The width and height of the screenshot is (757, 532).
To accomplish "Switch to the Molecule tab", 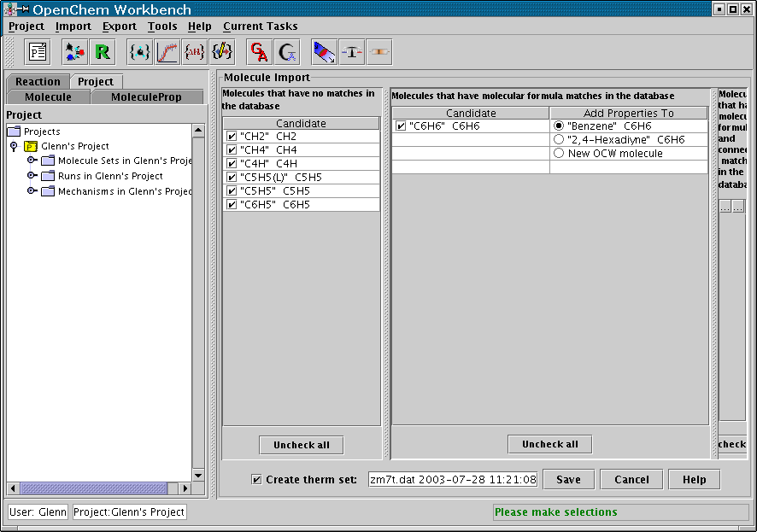I will coord(49,97).
